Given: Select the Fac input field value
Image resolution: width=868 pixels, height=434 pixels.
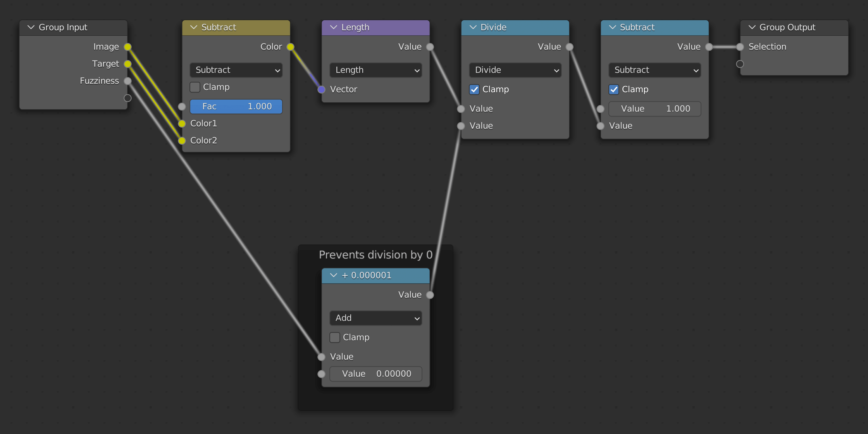Looking at the screenshot, I should (x=238, y=106).
